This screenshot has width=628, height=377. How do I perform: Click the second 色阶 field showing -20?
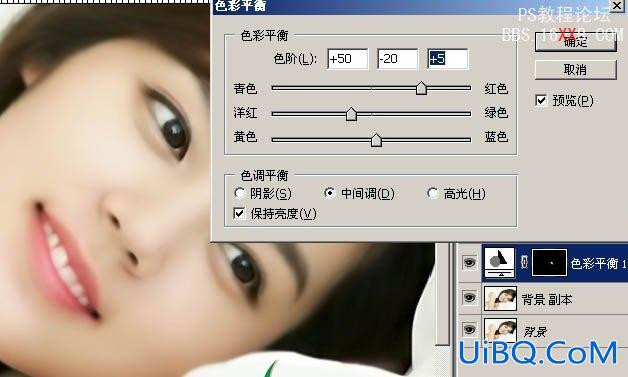pyautogui.click(x=398, y=59)
